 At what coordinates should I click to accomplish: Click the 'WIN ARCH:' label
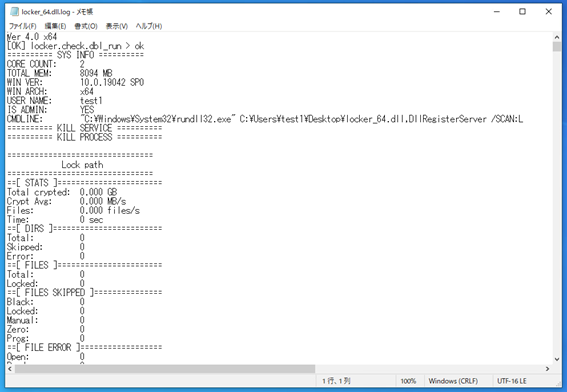point(27,91)
